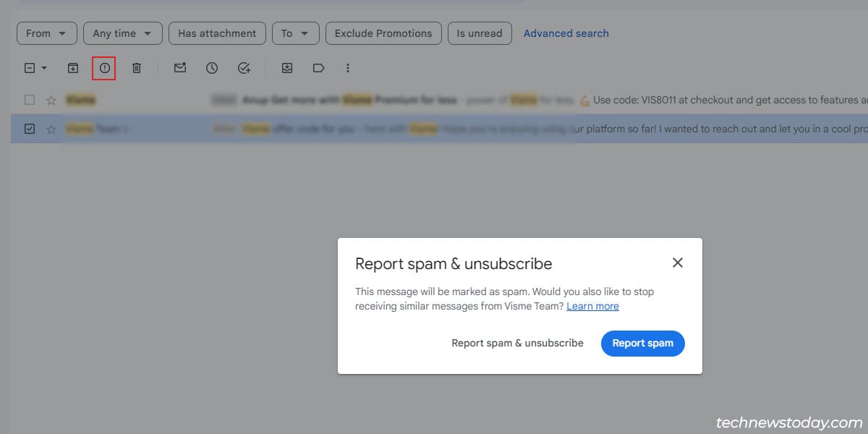868x434 pixels.
Task: Click the Has attachment filter chip
Action: pyautogui.click(x=217, y=33)
